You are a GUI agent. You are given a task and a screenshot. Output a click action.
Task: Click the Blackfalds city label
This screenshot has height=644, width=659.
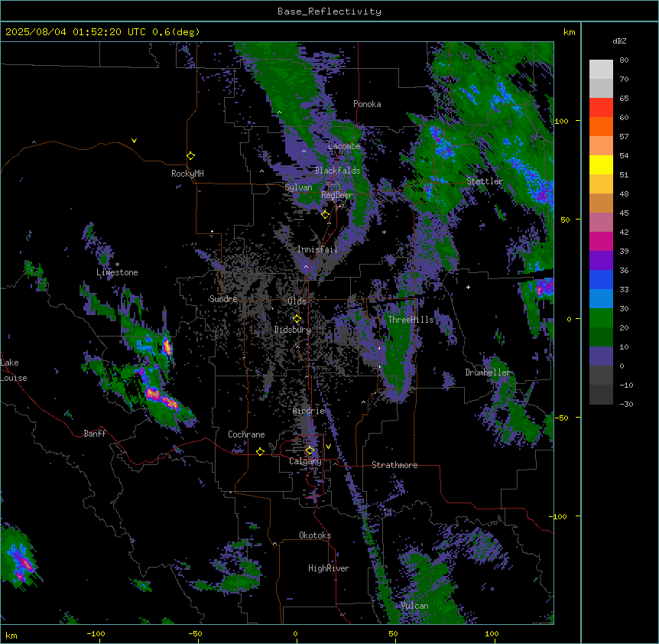(337, 171)
